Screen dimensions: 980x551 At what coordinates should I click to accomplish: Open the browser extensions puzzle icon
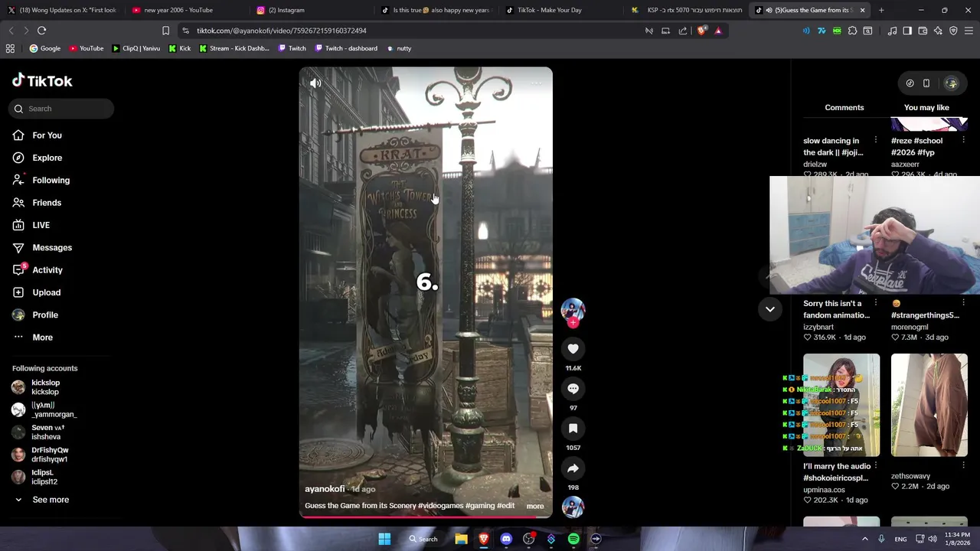click(x=852, y=31)
